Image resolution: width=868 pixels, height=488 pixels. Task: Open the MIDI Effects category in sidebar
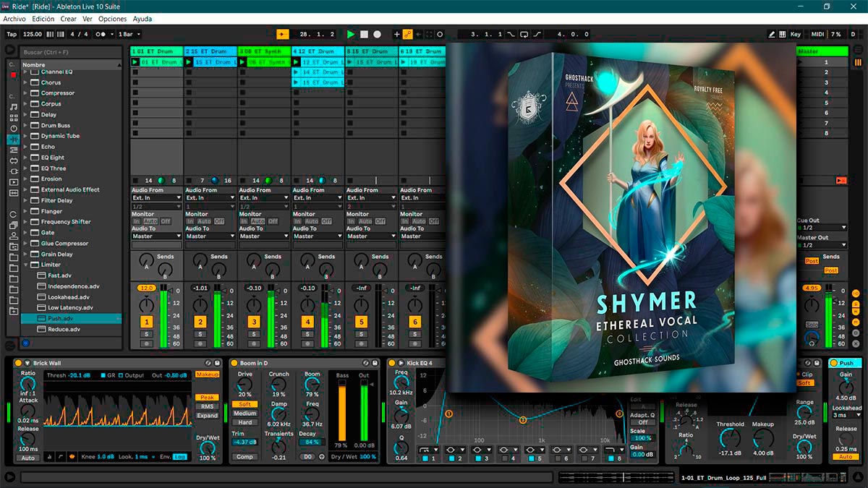click(13, 150)
